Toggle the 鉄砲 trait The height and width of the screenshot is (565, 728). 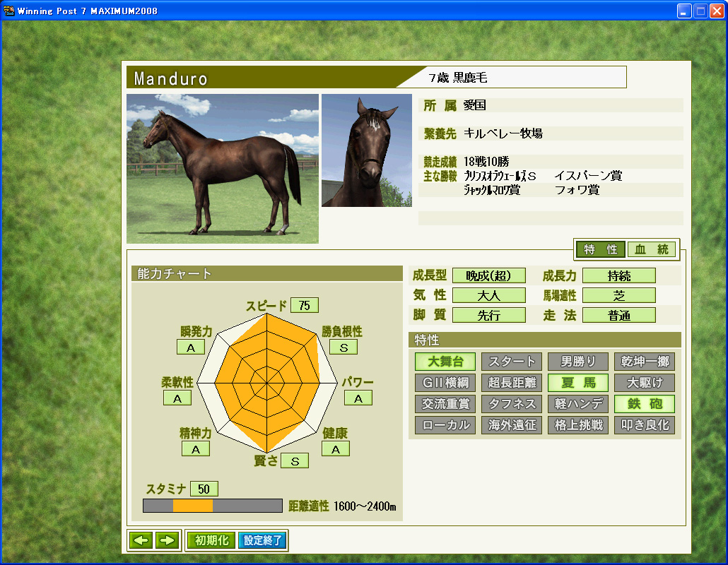tap(645, 404)
